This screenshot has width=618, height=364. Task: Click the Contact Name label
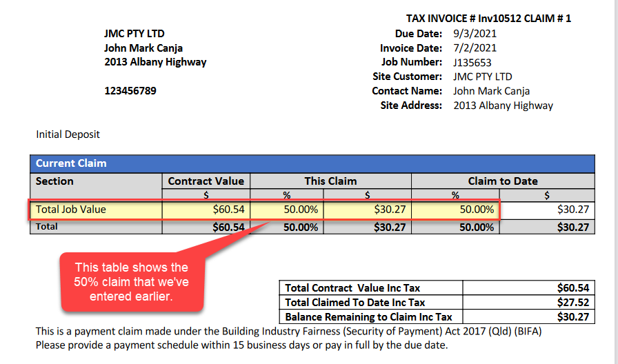[x=407, y=91]
